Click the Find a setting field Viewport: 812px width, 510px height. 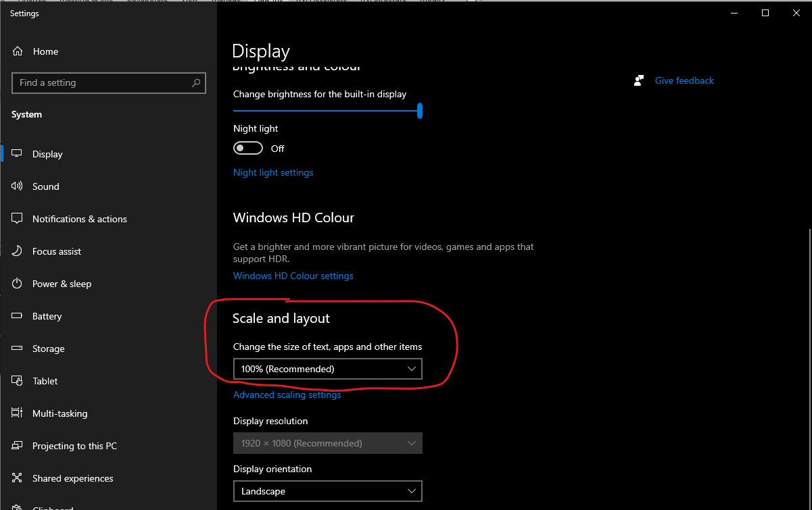tap(101, 83)
